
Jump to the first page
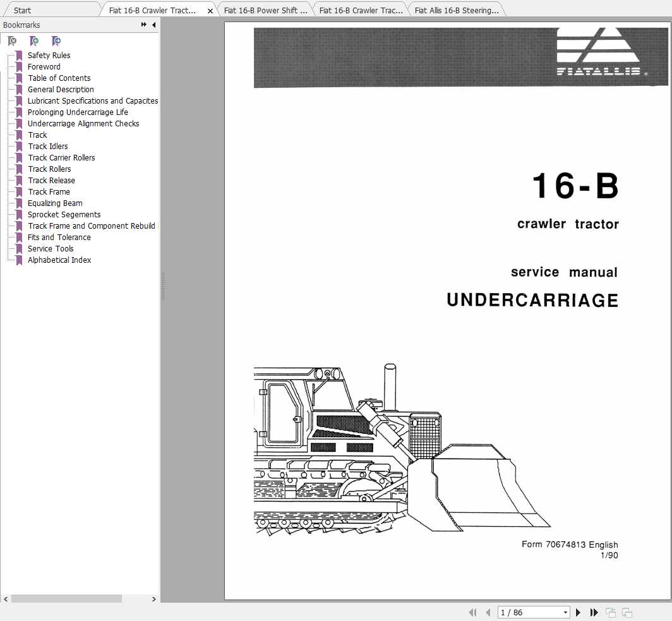tap(472, 612)
